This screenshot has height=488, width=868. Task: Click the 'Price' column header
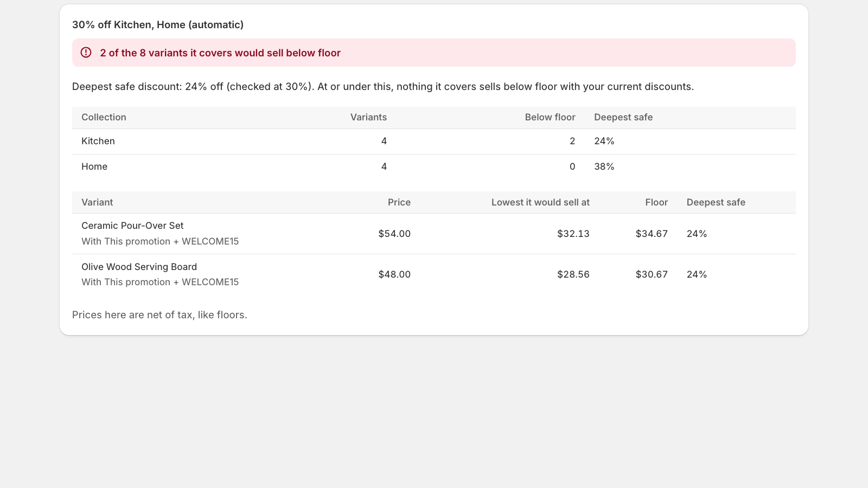(x=399, y=202)
